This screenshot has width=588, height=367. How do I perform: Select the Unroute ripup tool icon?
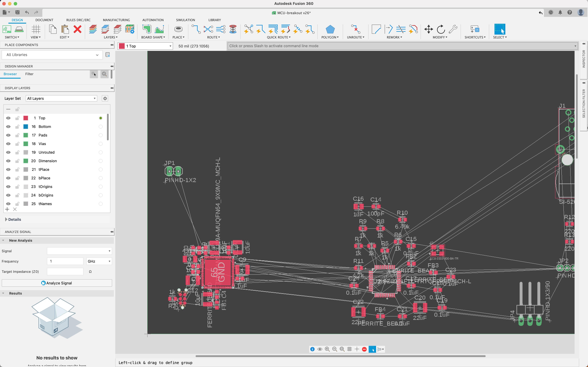point(356,29)
